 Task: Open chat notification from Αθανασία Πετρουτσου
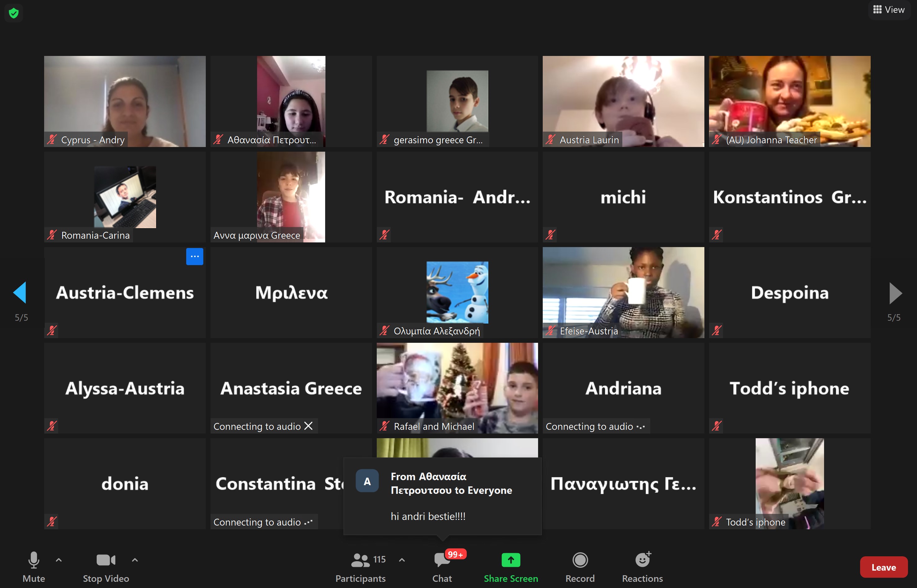(x=442, y=496)
